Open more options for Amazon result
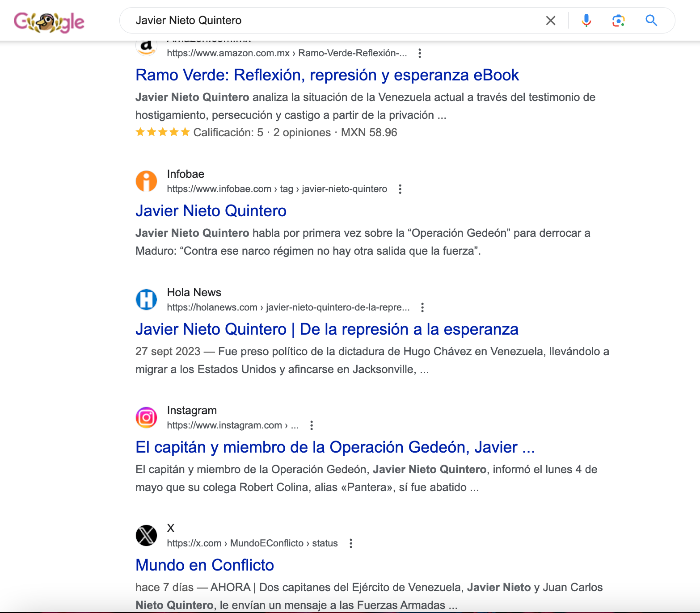The image size is (700, 613). click(x=419, y=54)
